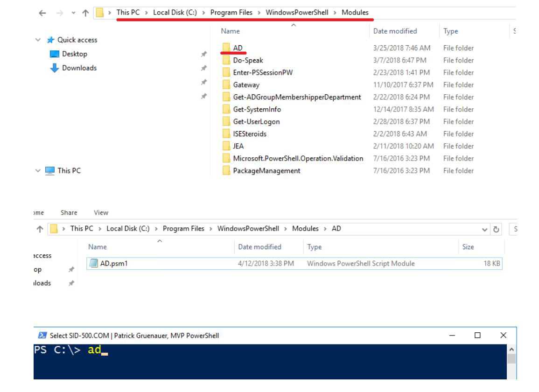
Task: Click '18 KB' size of AD.psm1
Action: click(491, 264)
